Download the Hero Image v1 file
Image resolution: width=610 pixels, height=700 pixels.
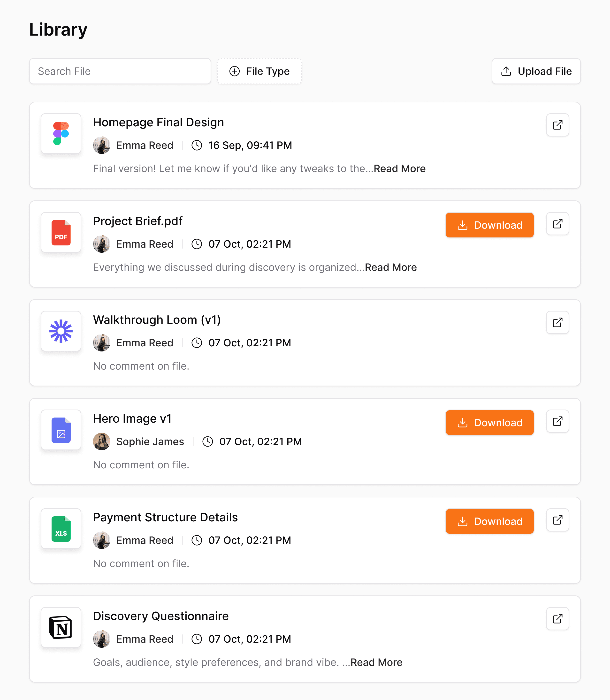(x=489, y=422)
